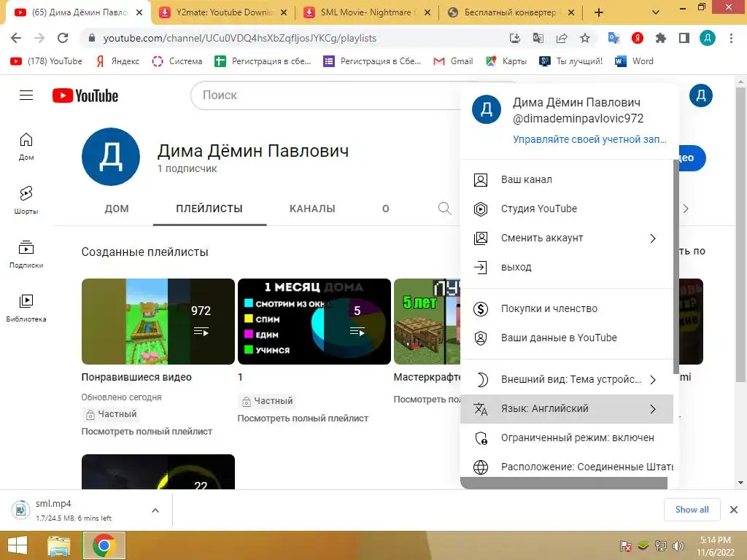Click the channel search magnifier icon
747x560 pixels.
click(444, 209)
